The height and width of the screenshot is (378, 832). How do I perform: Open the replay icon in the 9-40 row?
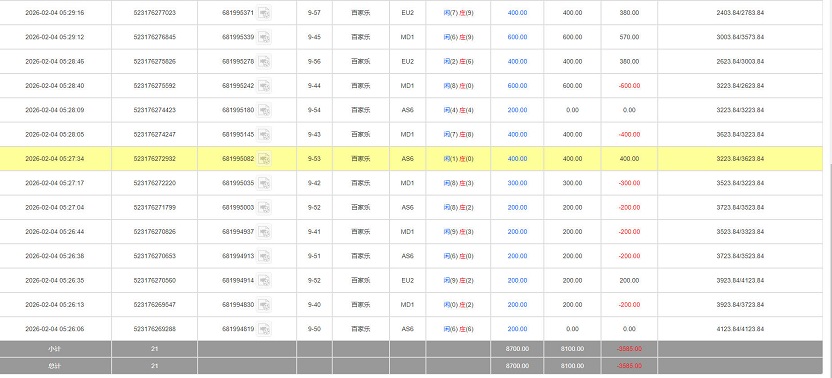[264, 305]
